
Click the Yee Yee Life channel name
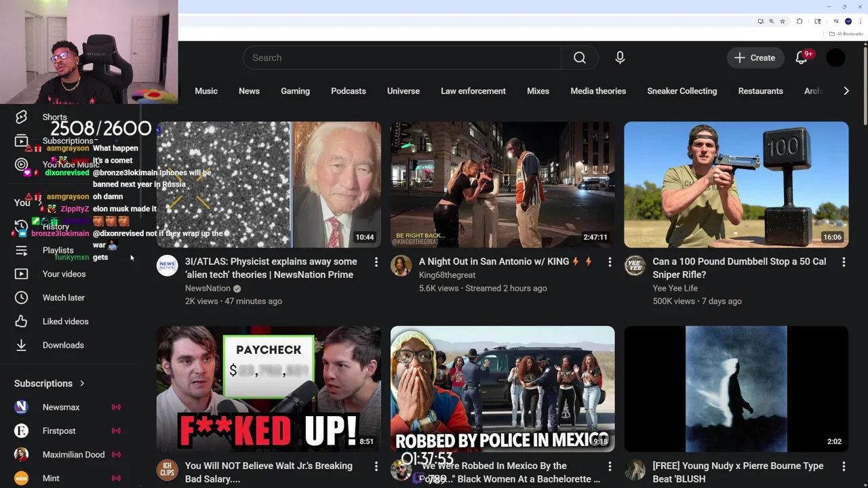[x=675, y=288]
